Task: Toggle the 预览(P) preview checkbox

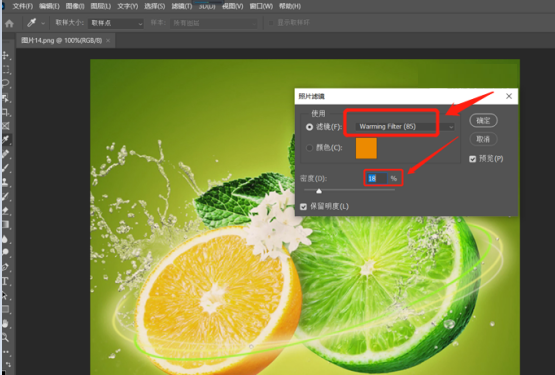Action: [x=473, y=159]
